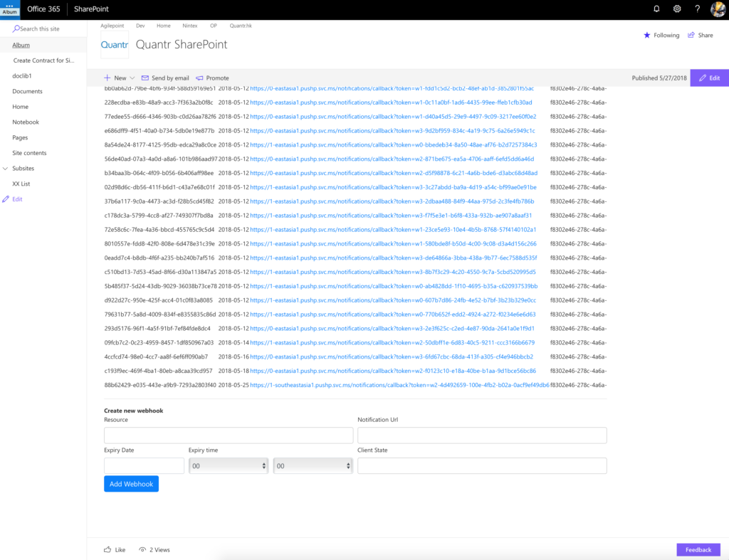Open callback link for webhook 56de40ad
The image size is (729, 560).
point(392,159)
